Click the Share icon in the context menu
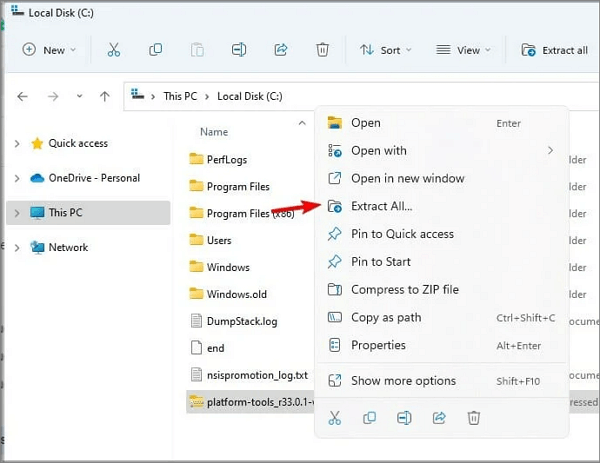This screenshot has height=463, width=600. tap(439, 418)
